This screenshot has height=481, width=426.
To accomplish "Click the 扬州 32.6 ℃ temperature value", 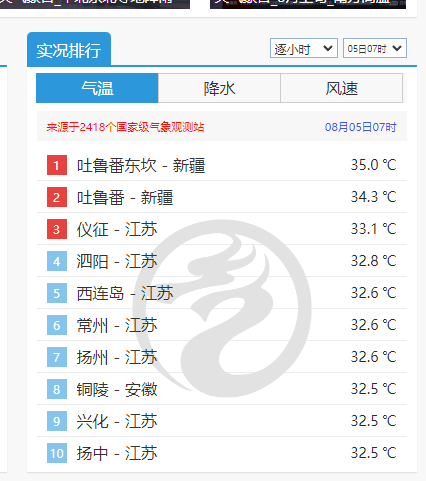I will [x=373, y=357].
